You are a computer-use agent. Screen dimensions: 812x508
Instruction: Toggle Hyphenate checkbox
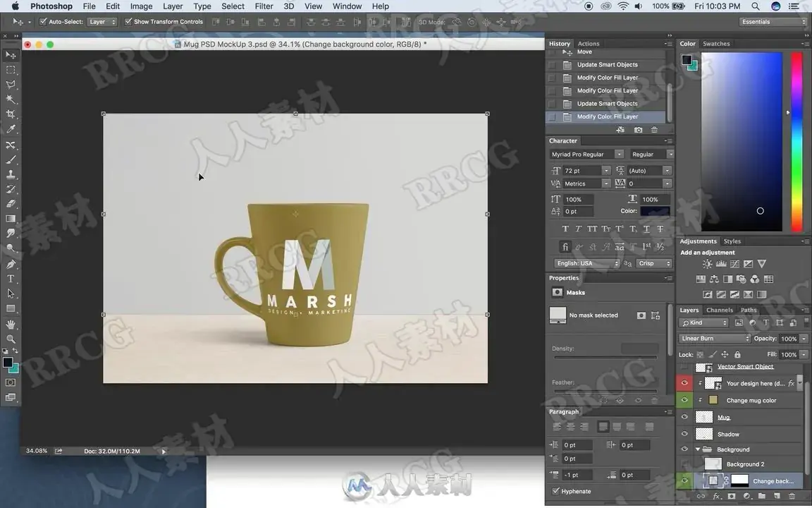pos(555,491)
